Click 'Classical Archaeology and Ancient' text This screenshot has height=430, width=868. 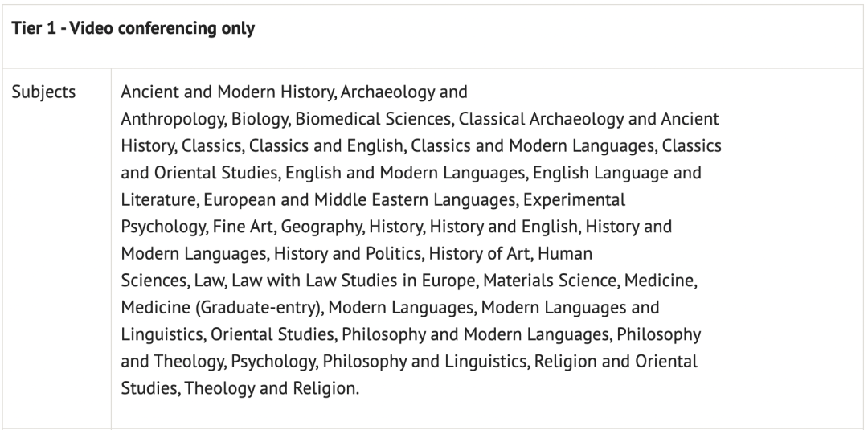[x=589, y=119]
